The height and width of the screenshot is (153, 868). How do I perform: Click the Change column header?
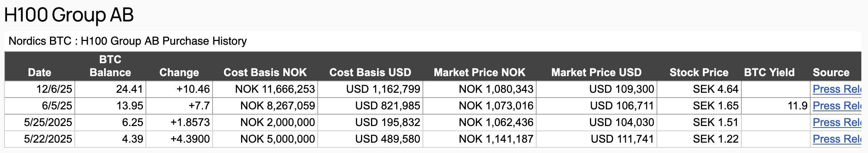[x=179, y=72]
